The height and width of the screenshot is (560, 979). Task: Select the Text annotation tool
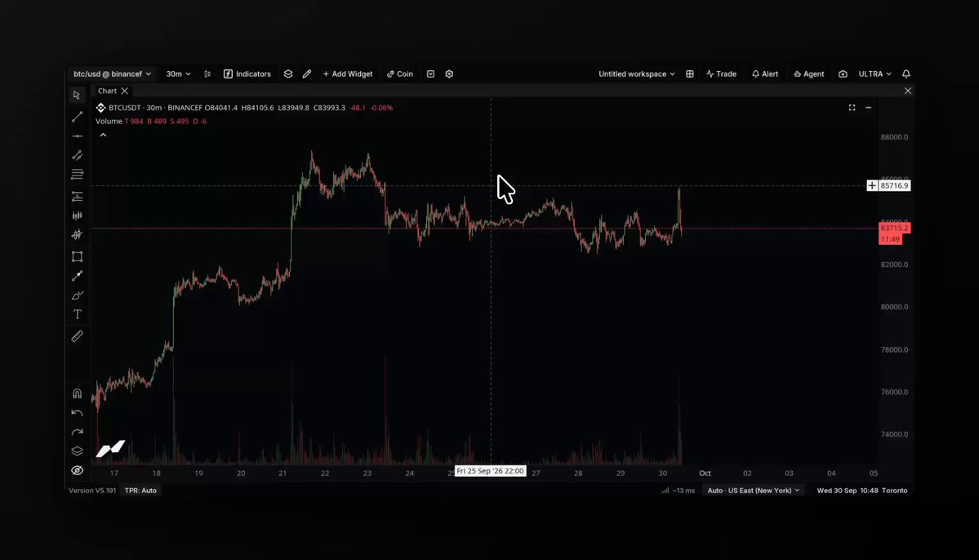77,314
